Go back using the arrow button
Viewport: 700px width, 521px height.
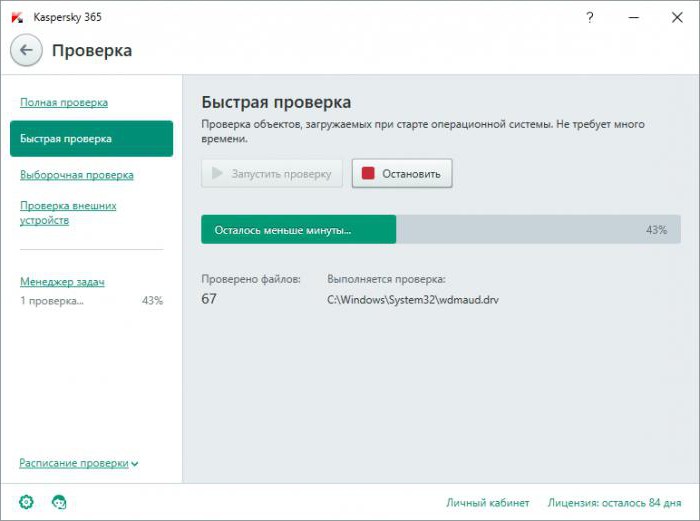click(26, 50)
